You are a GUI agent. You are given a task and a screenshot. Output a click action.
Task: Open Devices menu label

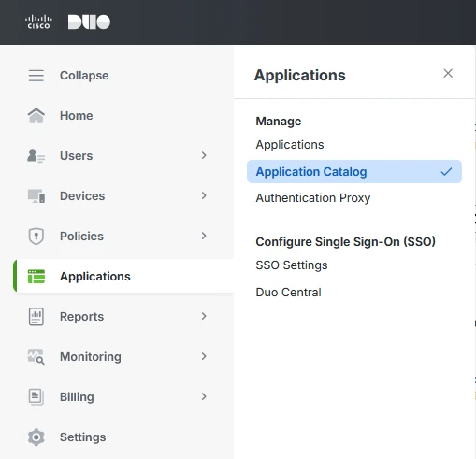[82, 196]
